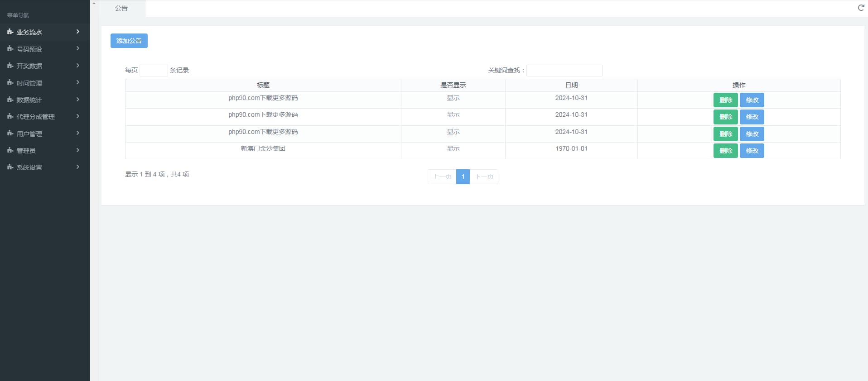
Task: Switch to the 公告 tab
Action: pyautogui.click(x=121, y=8)
